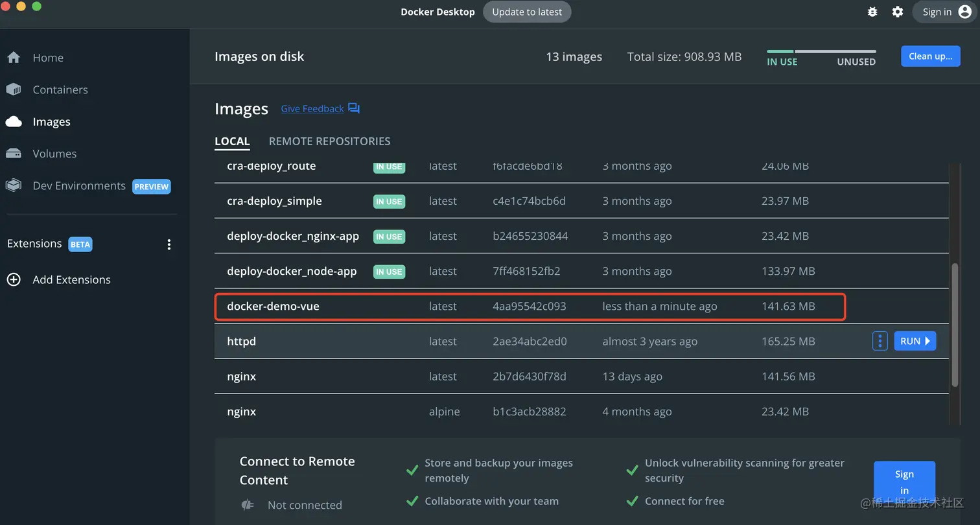980x525 pixels.
Task: Click image ID 4aa95542c093
Action: tap(530, 306)
